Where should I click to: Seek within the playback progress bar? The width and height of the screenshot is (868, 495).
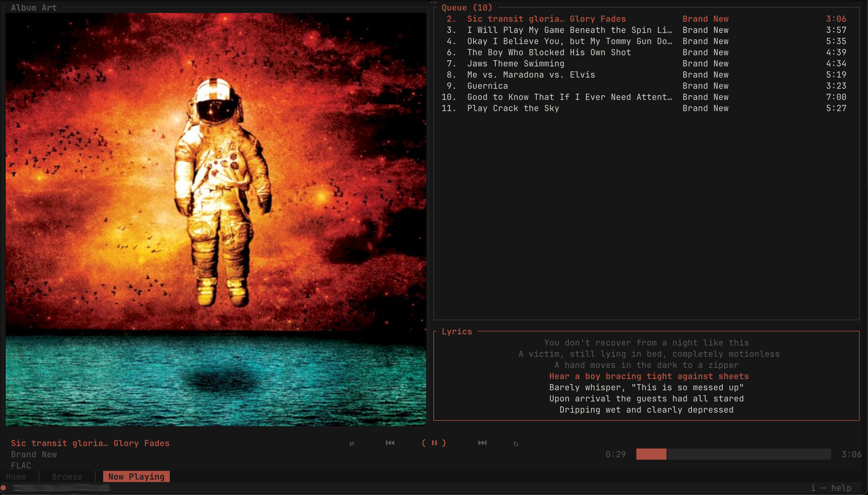[733, 454]
